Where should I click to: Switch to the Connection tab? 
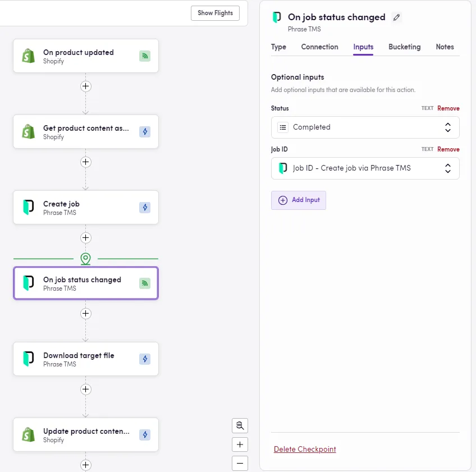pos(320,47)
